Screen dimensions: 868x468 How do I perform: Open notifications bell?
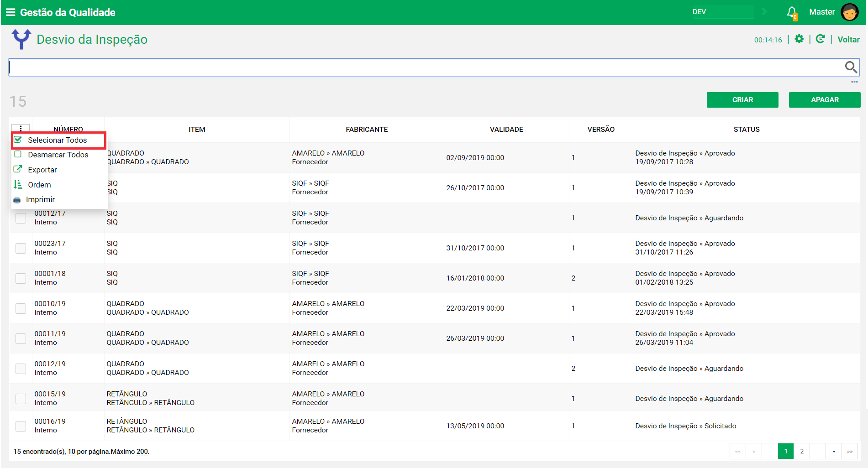tap(792, 12)
